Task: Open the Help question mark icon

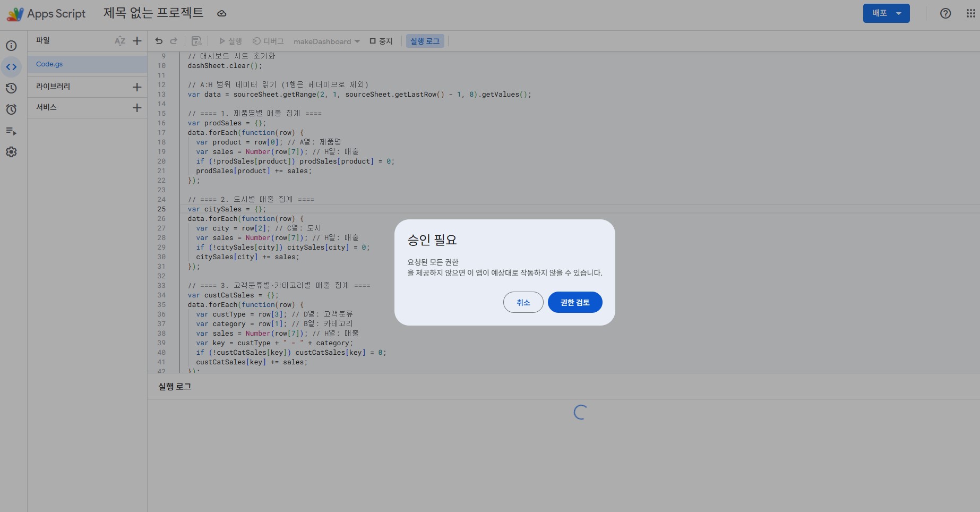Action: [x=945, y=13]
